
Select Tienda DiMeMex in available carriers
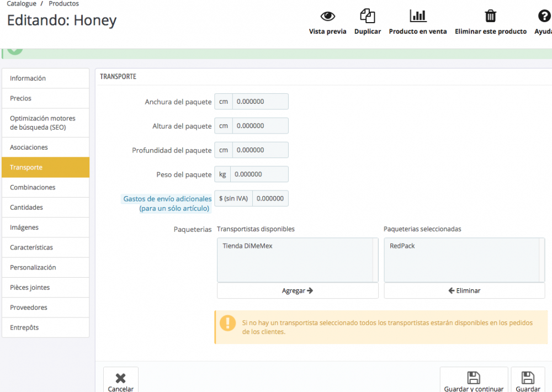point(247,246)
